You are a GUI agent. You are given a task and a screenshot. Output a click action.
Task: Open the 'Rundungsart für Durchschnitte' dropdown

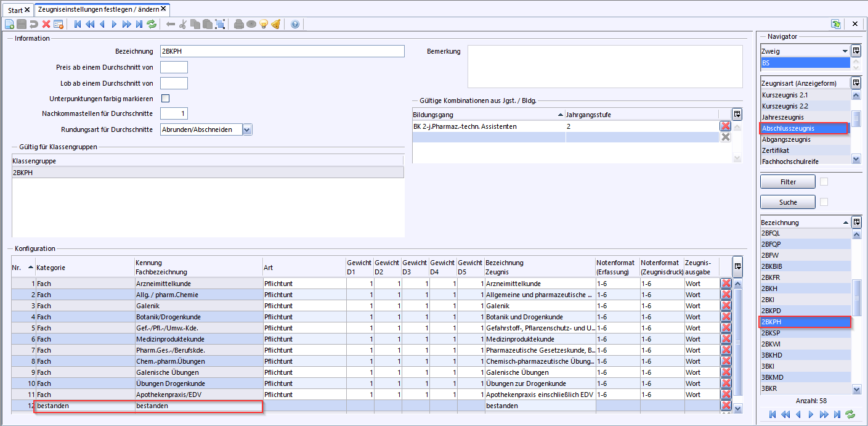pyautogui.click(x=247, y=129)
